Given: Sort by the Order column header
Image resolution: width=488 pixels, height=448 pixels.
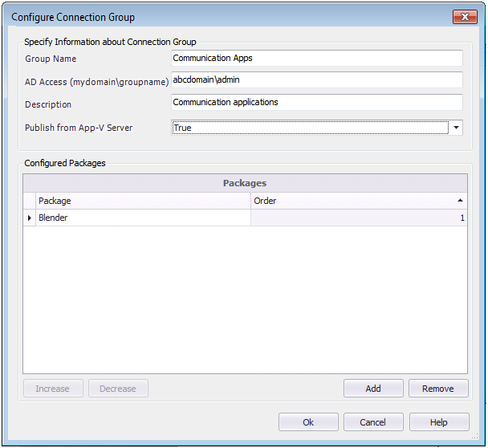Looking at the screenshot, I should pyautogui.click(x=353, y=201).
